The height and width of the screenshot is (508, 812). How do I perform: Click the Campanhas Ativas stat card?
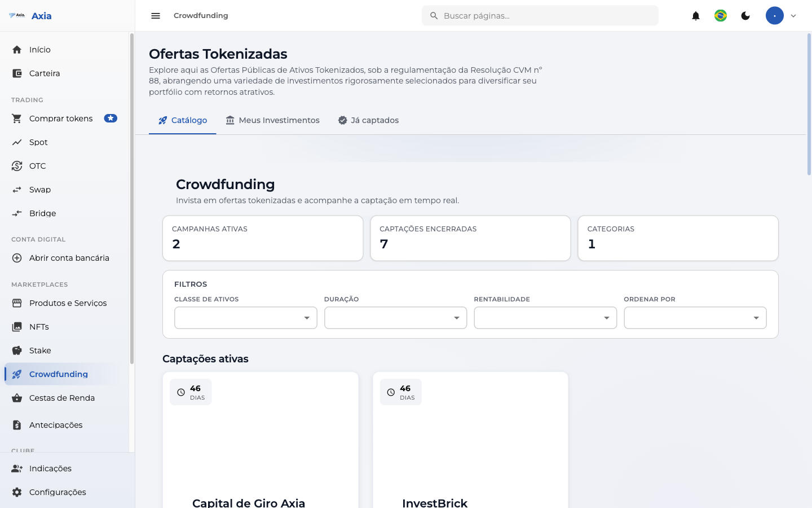263,238
